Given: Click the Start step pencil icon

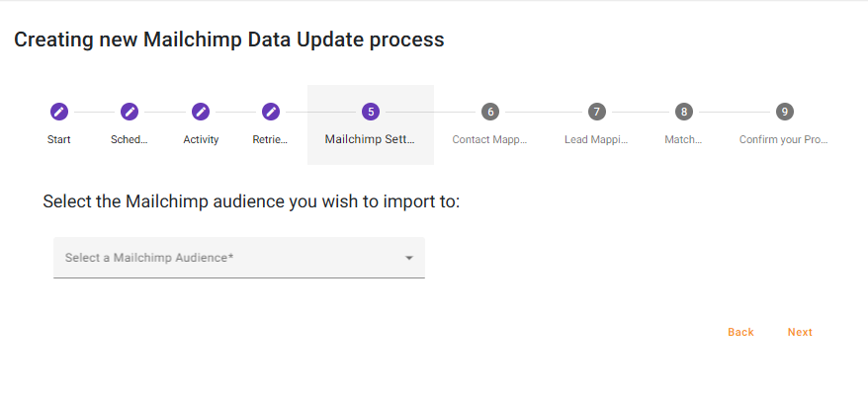Looking at the screenshot, I should click(58, 112).
